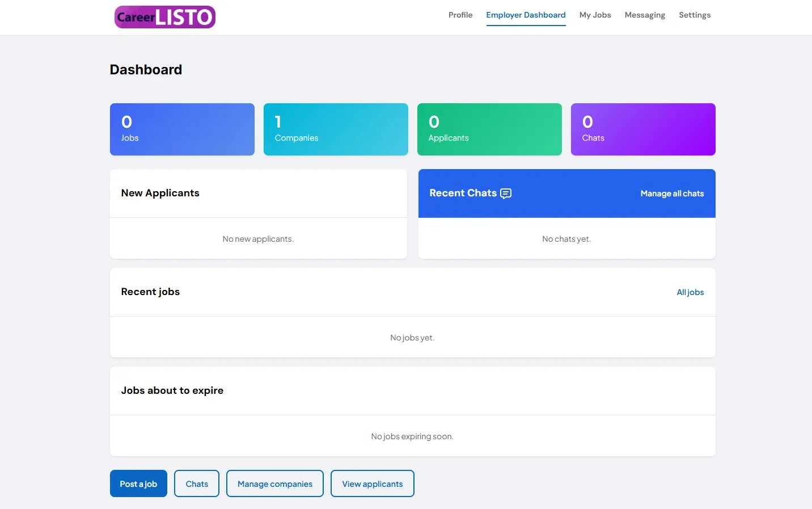Go to My Jobs in the top menu
The height and width of the screenshot is (509, 812).
(595, 15)
